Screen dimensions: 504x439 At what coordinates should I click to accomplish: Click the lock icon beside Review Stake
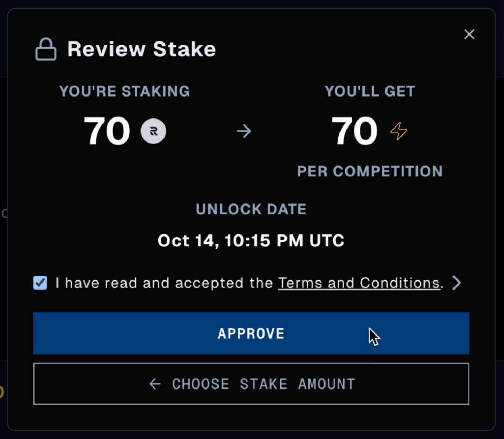(x=46, y=49)
